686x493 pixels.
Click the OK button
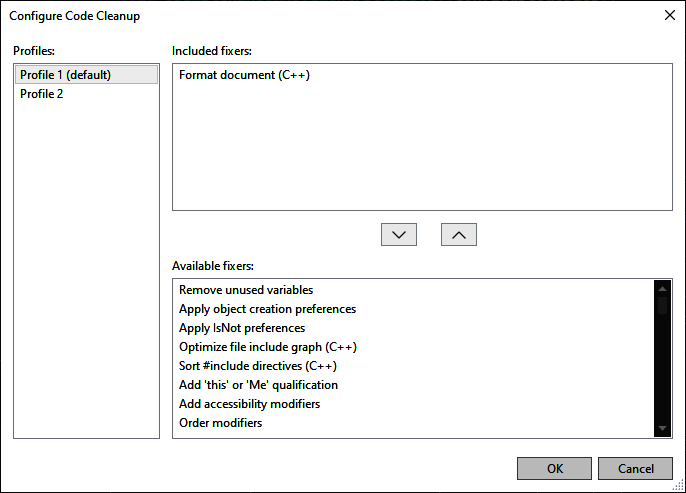point(554,469)
